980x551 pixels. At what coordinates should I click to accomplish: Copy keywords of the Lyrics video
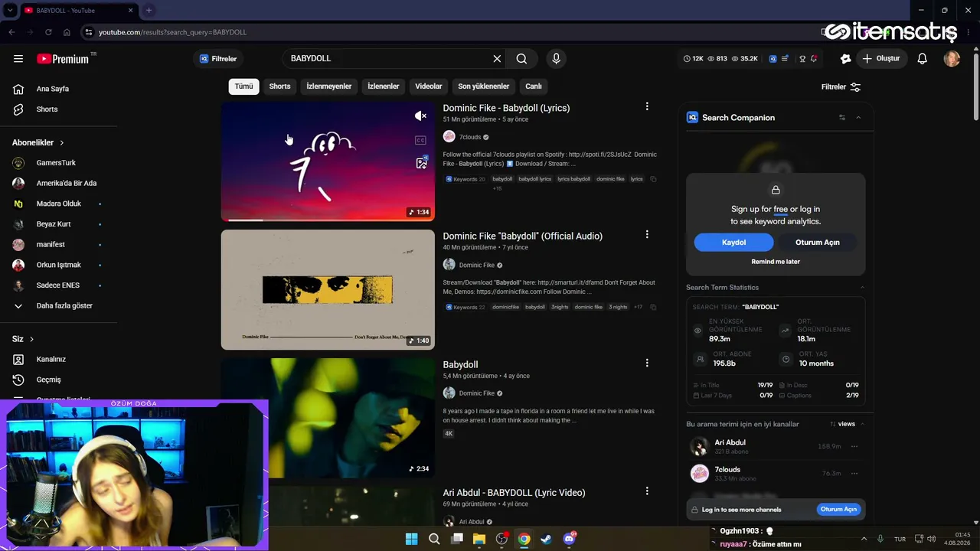coord(653,179)
